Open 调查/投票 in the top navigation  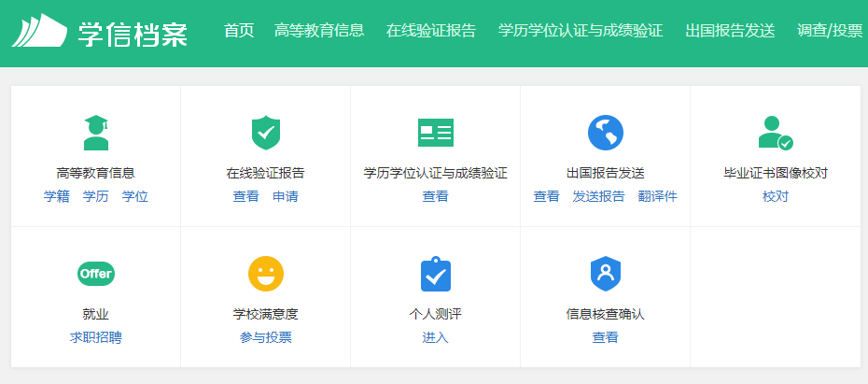pos(830,31)
